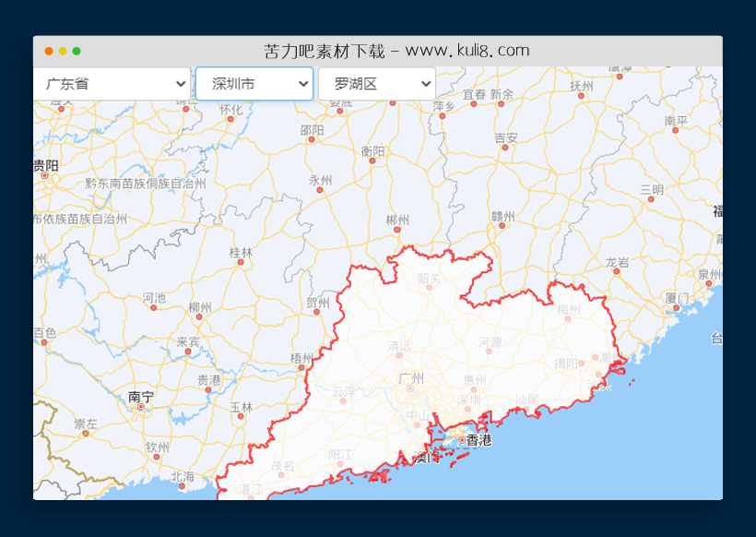Open the city dropdown showing 深圳市
The image size is (756, 537).
click(x=254, y=83)
